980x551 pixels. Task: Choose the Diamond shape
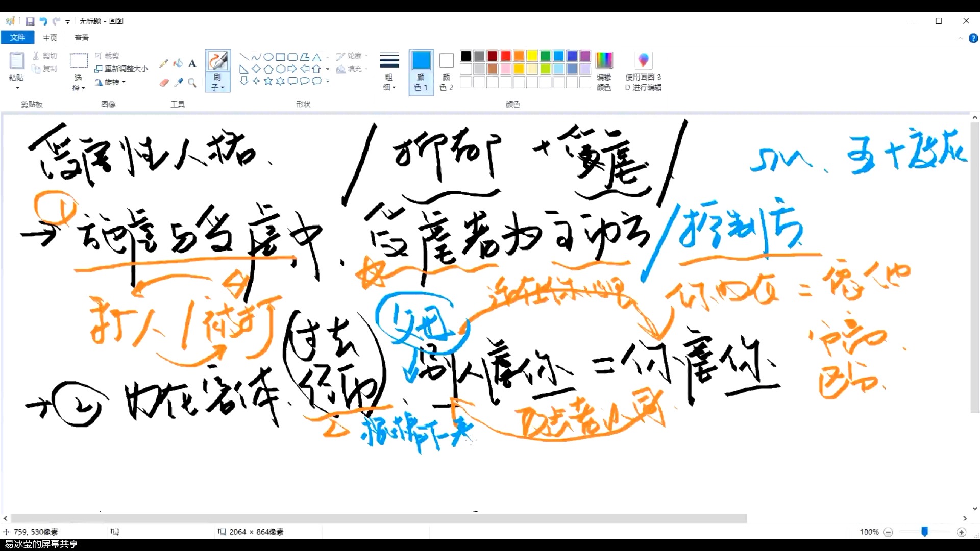tap(256, 69)
